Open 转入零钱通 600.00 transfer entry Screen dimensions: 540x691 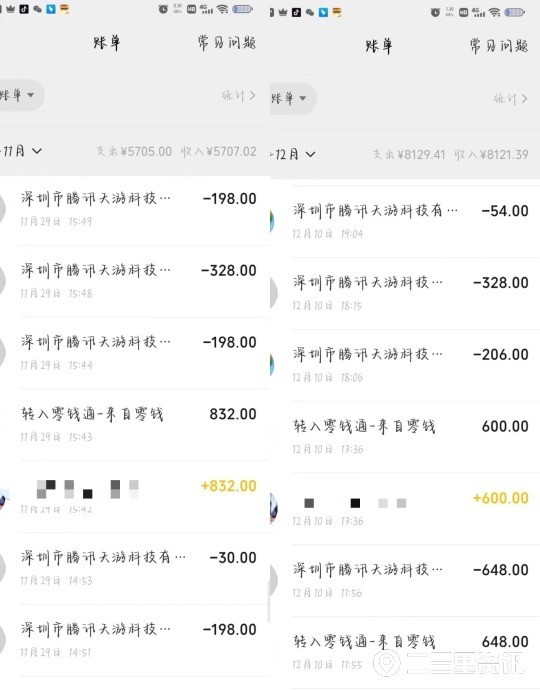point(405,437)
